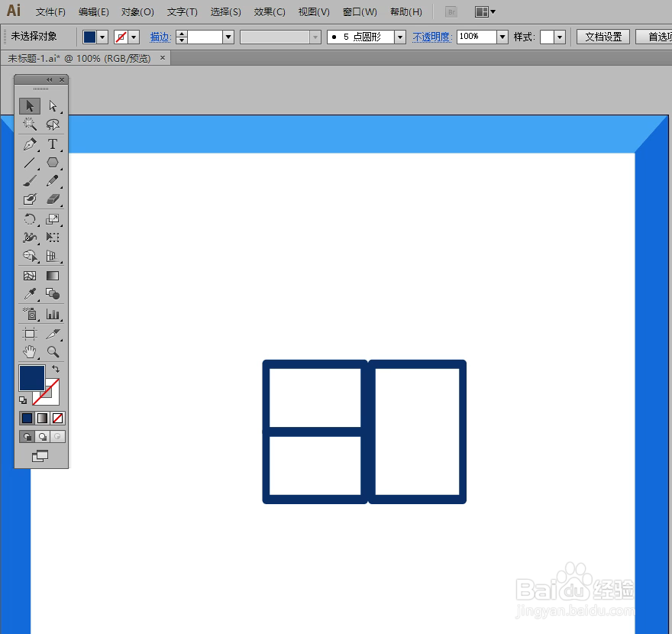Pick the Width (warp) tool
This screenshot has width=672, height=634.
click(30, 238)
